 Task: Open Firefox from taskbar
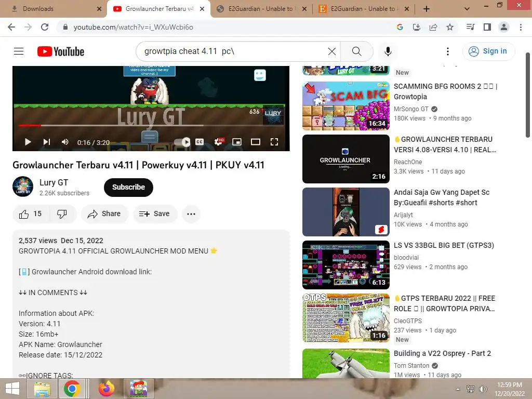coord(106,389)
